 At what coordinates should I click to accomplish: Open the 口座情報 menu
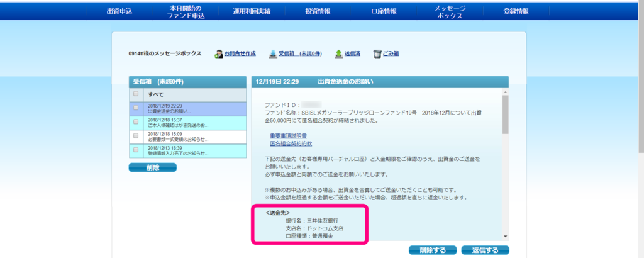(x=384, y=11)
